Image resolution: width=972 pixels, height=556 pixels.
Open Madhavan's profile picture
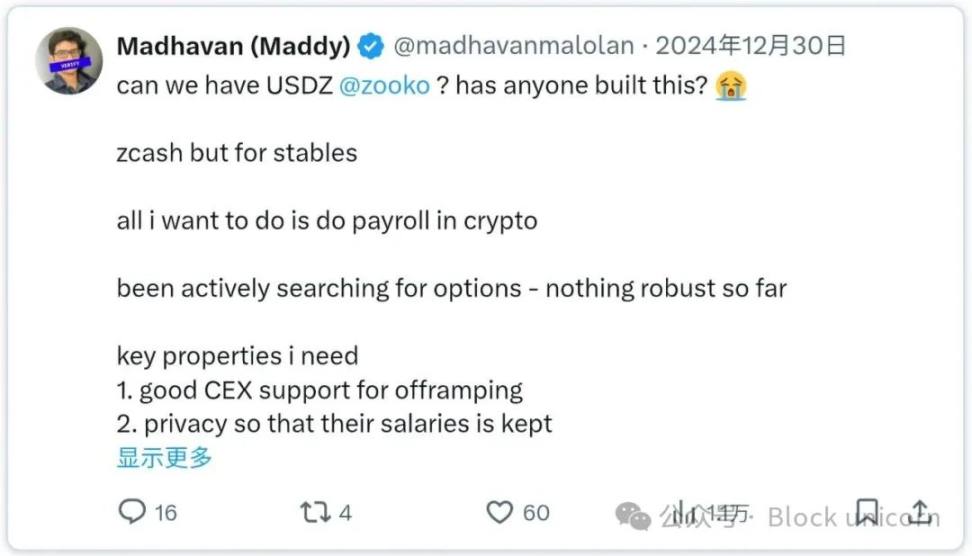(x=69, y=61)
